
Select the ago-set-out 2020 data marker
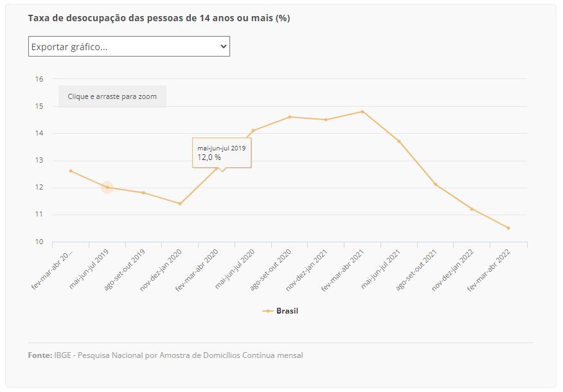[x=289, y=117]
